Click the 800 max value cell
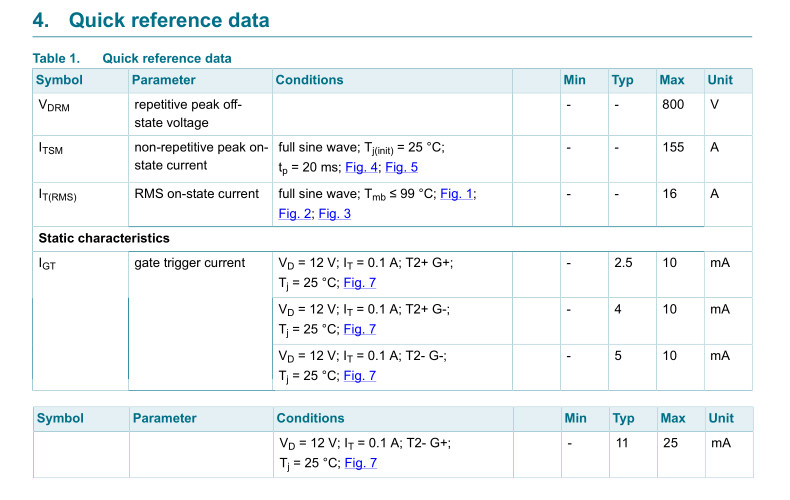This screenshot has width=790, height=500. tap(673, 104)
